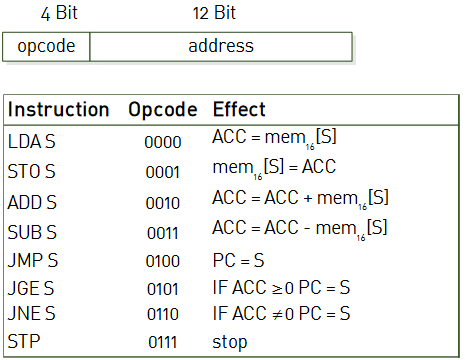The height and width of the screenshot is (360, 465).
Task: Click the ADD S instruction
Action: click(32, 202)
